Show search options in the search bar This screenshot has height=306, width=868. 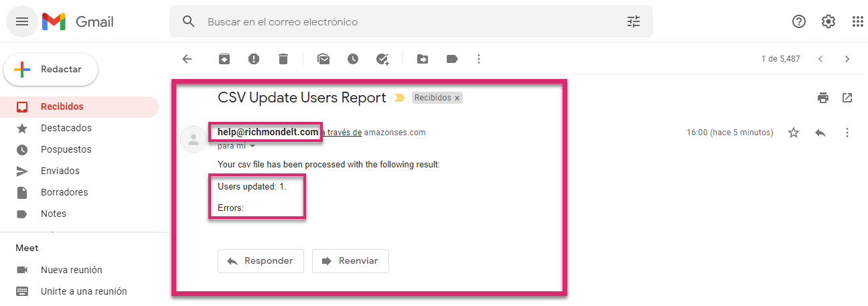(x=634, y=21)
